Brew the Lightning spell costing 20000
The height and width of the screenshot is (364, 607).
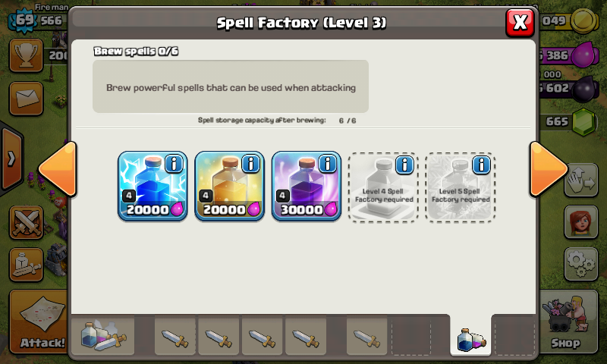153,186
